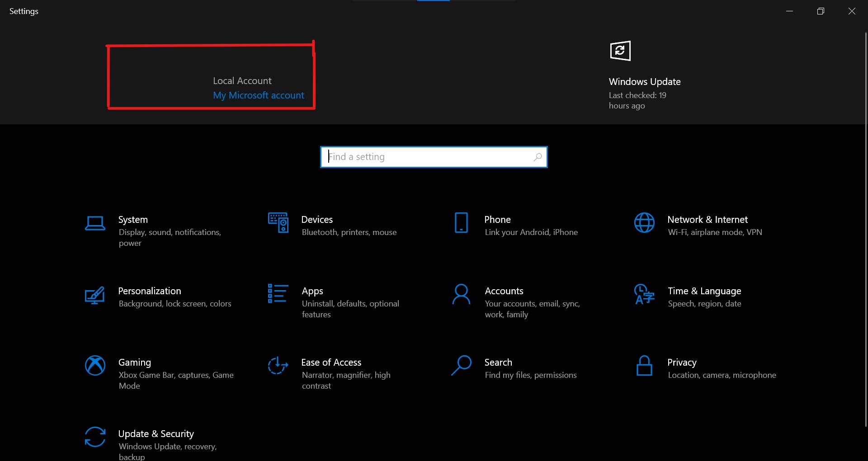Click the Windows Update icon in header
868x461 pixels.
(620, 51)
